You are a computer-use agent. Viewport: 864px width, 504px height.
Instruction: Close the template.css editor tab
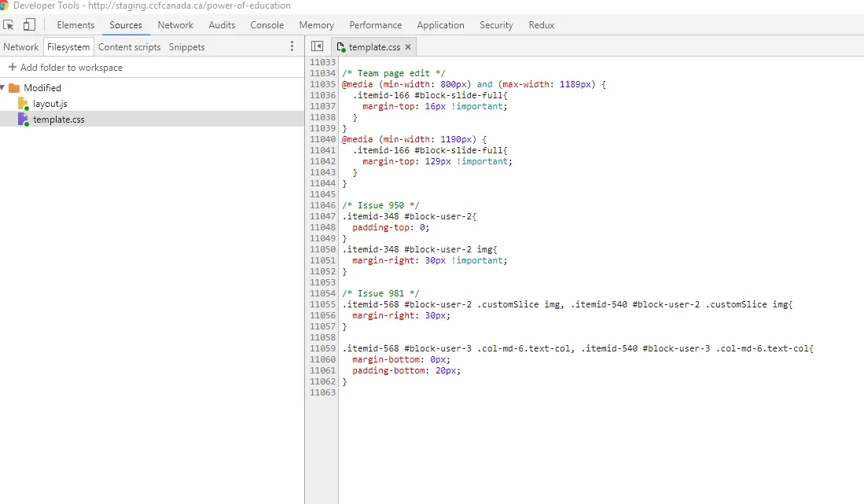(x=408, y=47)
